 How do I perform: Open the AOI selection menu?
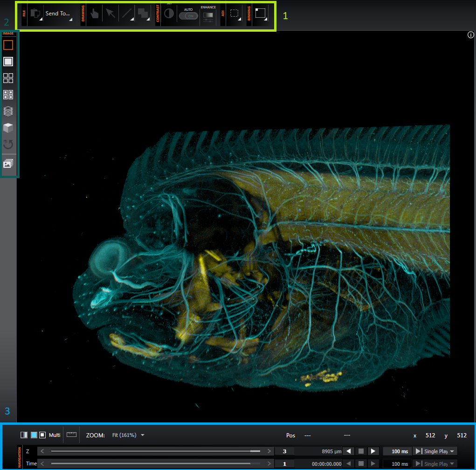click(235, 14)
